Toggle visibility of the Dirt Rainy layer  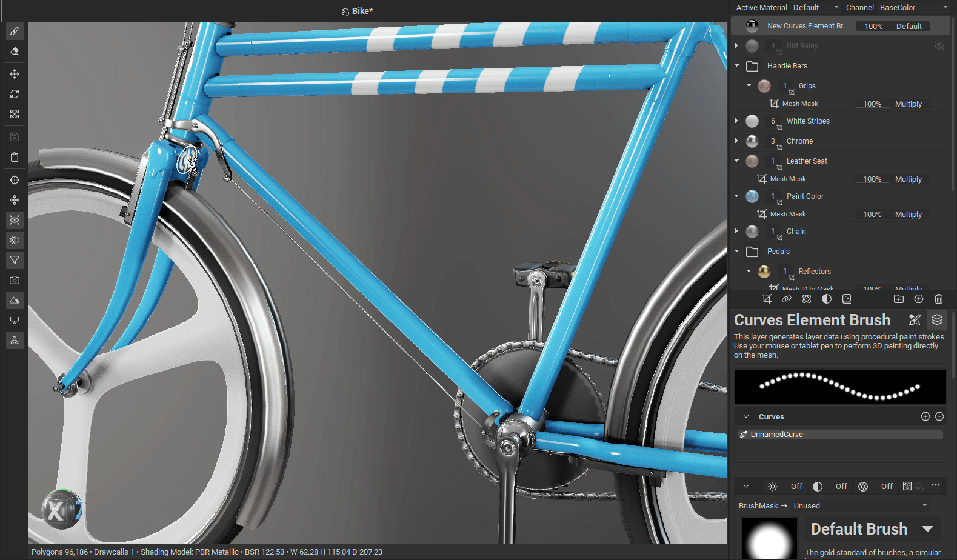coord(939,46)
